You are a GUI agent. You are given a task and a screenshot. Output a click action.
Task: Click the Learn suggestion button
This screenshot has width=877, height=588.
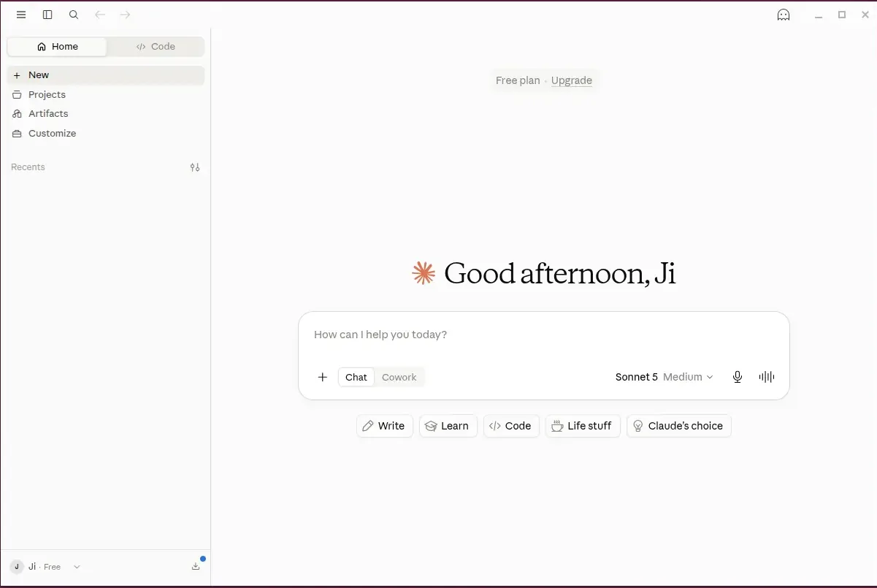click(448, 427)
